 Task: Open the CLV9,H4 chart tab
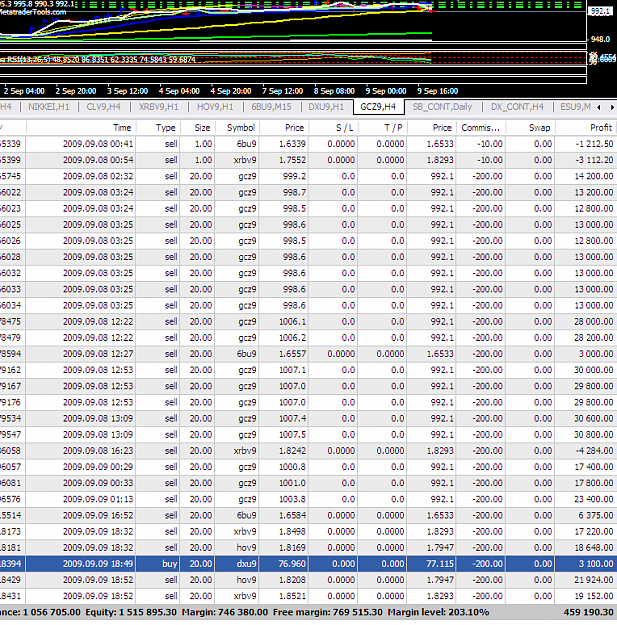tap(103, 107)
